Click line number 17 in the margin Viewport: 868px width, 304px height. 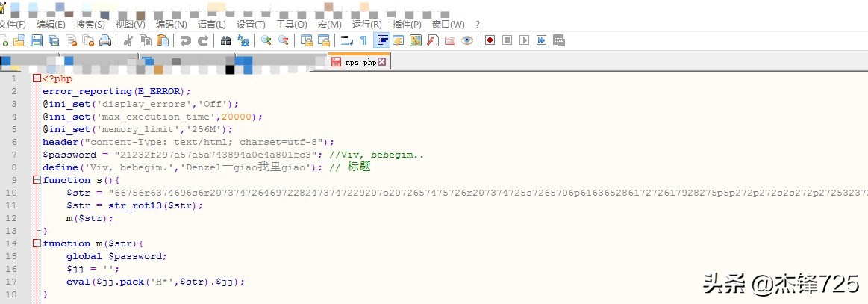click(12, 282)
